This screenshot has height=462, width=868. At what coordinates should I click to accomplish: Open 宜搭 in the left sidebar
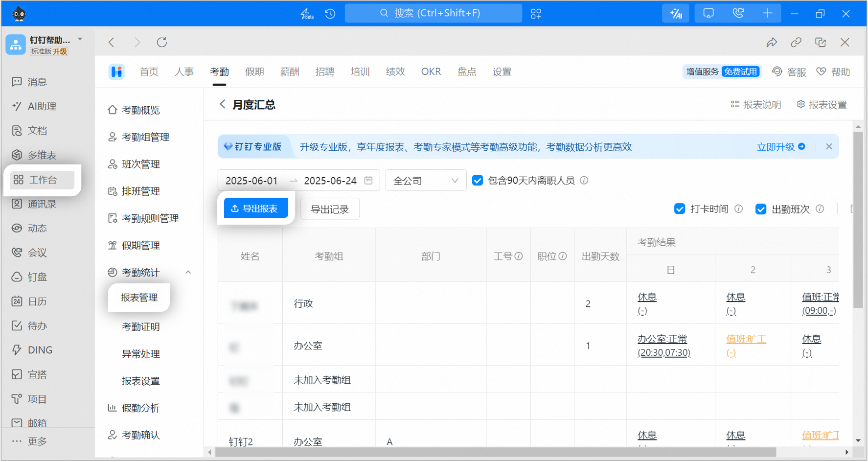point(29,375)
